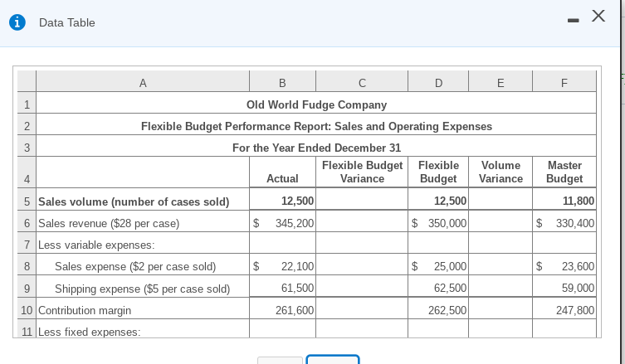Viewport: 625px width, 364px height.
Task: Click actual sales expense 22,100
Action: pyautogui.click(x=297, y=266)
